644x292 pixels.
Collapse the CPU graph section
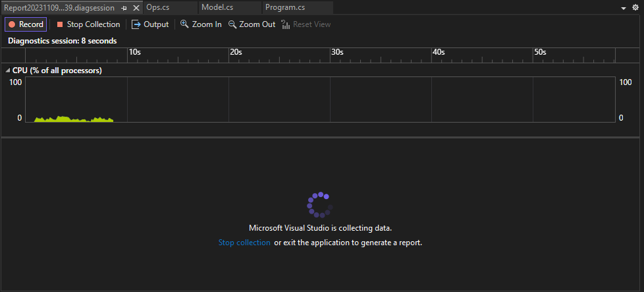pos(8,71)
